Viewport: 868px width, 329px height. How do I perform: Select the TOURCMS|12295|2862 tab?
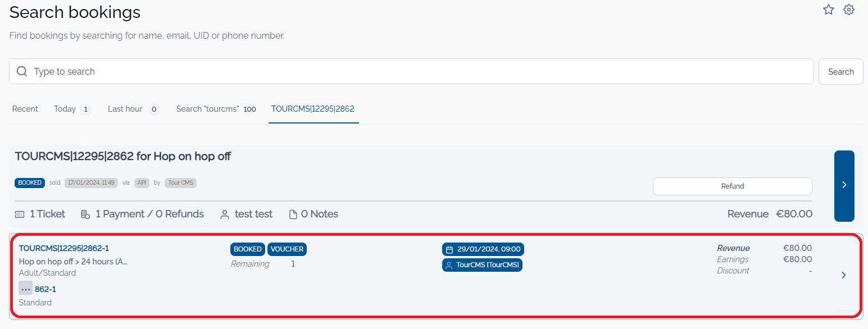[x=313, y=109]
